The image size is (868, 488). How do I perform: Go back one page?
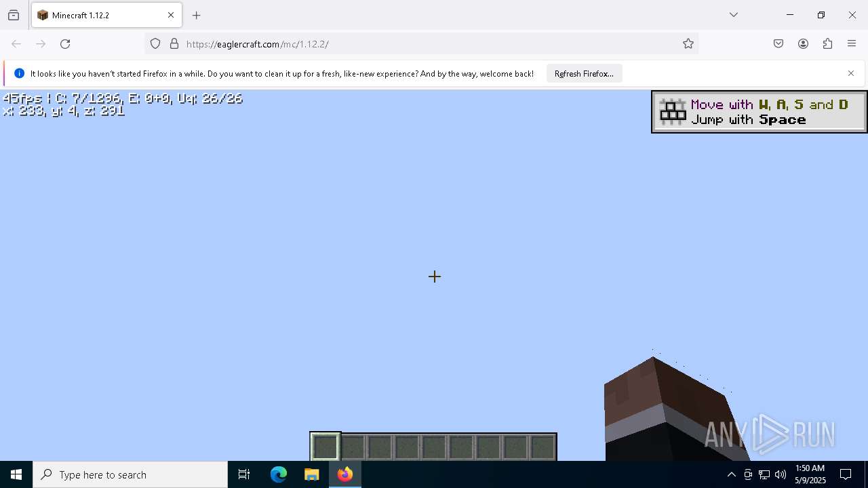[x=16, y=44]
